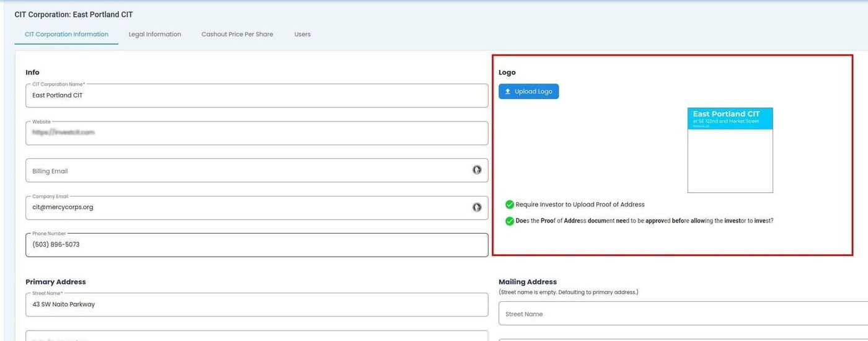Click the Mailing Address Street Name field
Image resolution: width=868 pixels, height=341 pixels.
pos(682,314)
